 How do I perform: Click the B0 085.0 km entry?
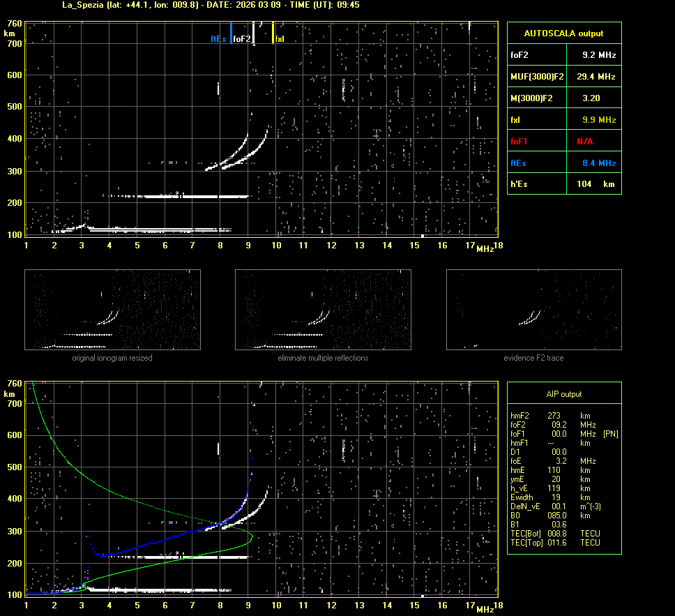[x=551, y=516]
